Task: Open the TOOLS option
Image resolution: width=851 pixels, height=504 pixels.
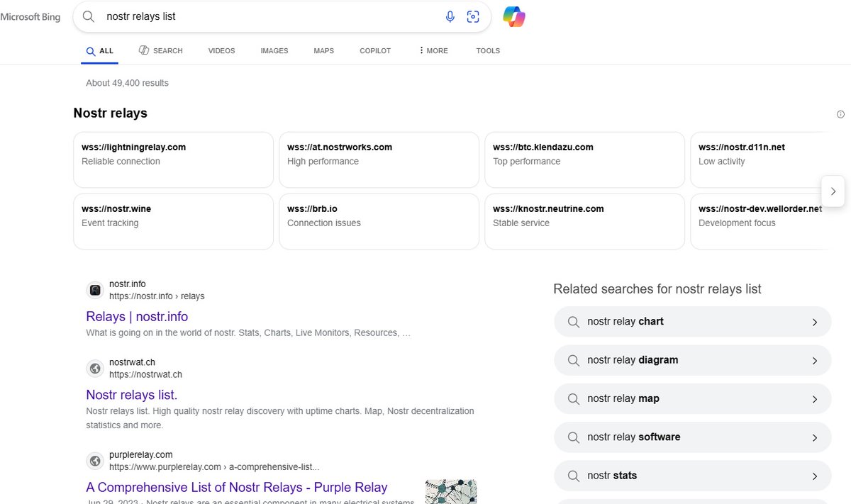Action: point(488,51)
